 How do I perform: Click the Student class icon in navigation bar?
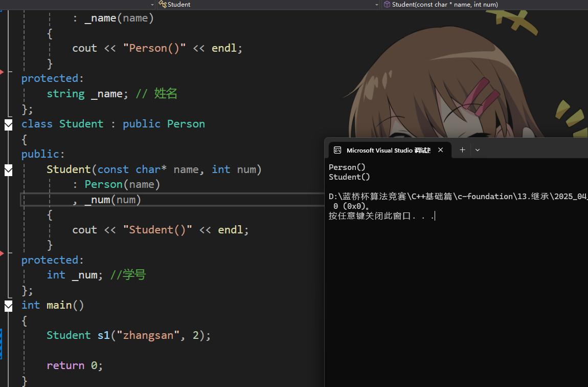coord(163,4)
